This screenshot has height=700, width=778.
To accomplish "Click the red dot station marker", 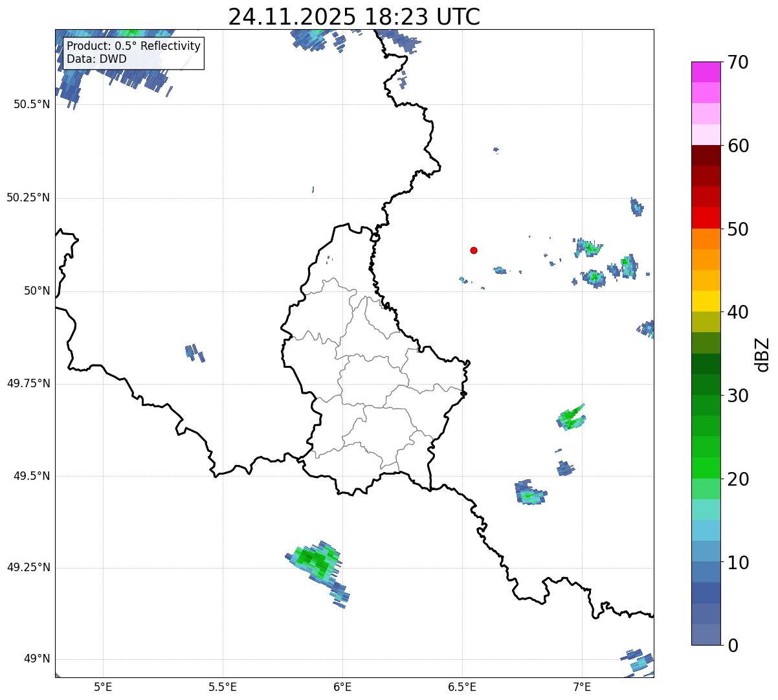I will click(x=474, y=250).
